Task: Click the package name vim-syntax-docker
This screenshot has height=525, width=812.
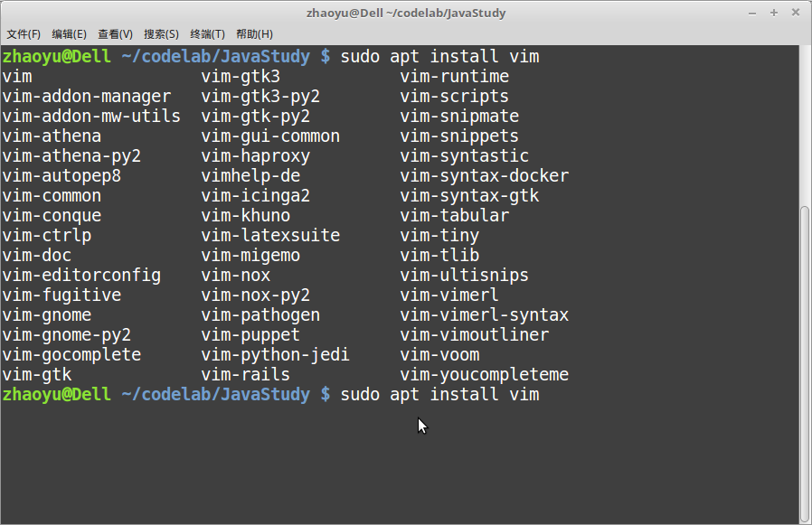Action: (485, 175)
